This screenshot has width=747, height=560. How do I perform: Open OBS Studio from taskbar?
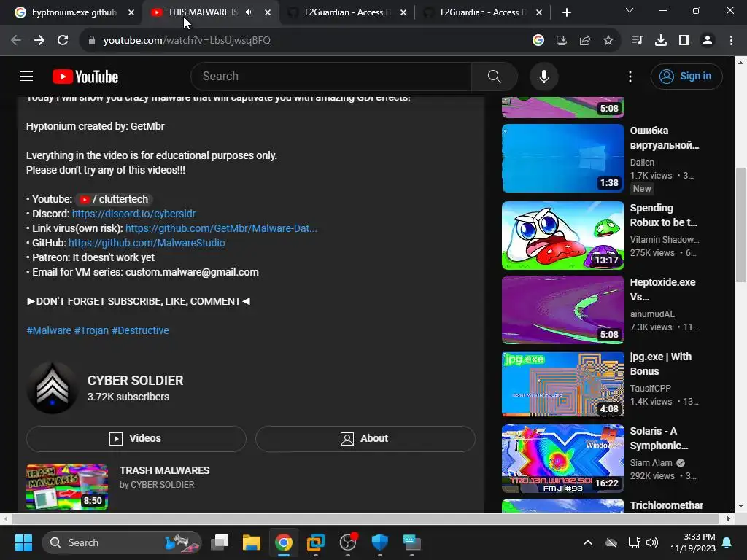coord(348,542)
